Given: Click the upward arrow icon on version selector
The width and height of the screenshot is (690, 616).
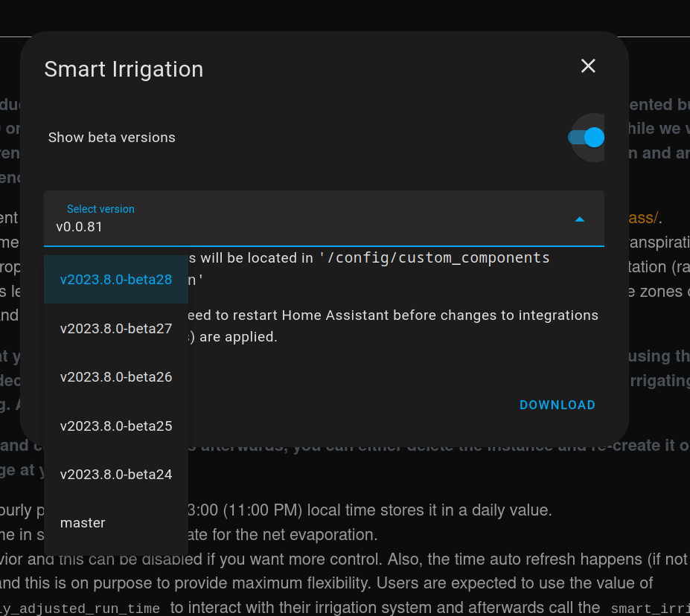Looking at the screenshot, I should coord(579,219).
